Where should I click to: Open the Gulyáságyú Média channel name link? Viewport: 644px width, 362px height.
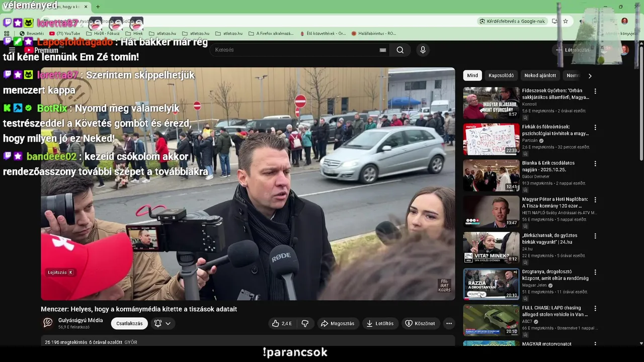(80, 320)
